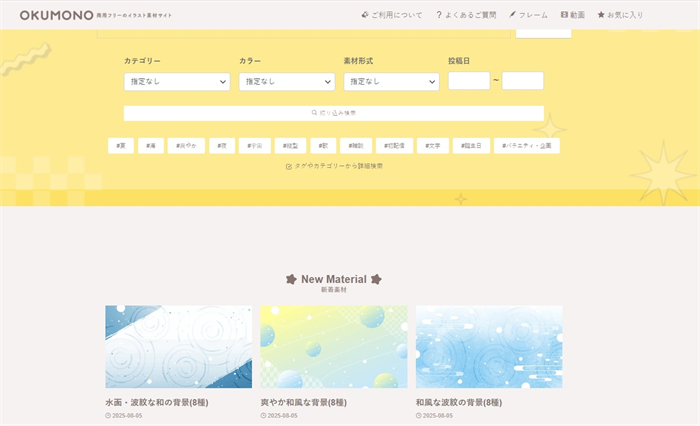
Task: Open よくあるご質問 FAQ page
Action: [x=466, y=15]
